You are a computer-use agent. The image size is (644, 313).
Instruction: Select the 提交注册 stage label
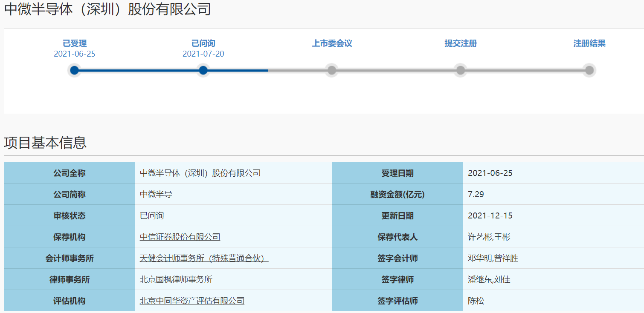461,43
